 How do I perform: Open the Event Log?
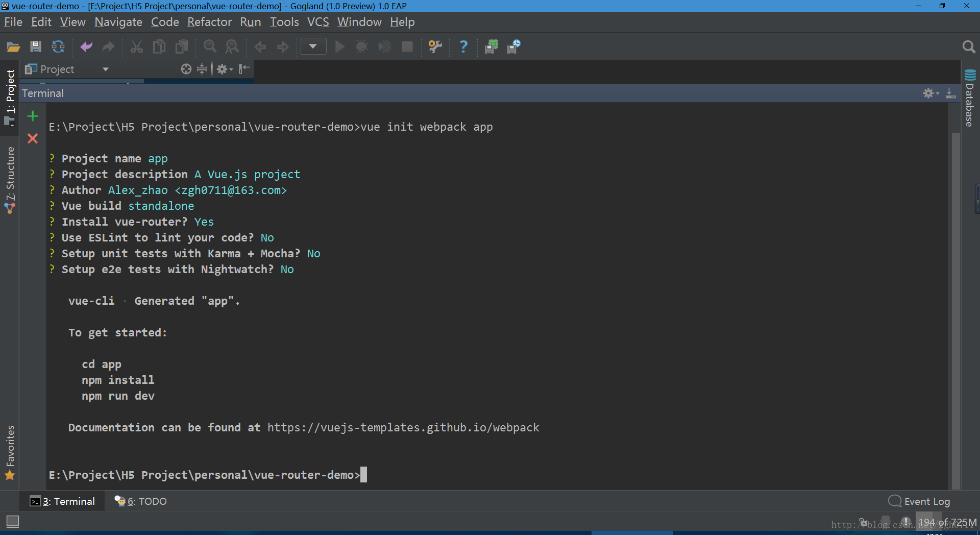(919, 501)
